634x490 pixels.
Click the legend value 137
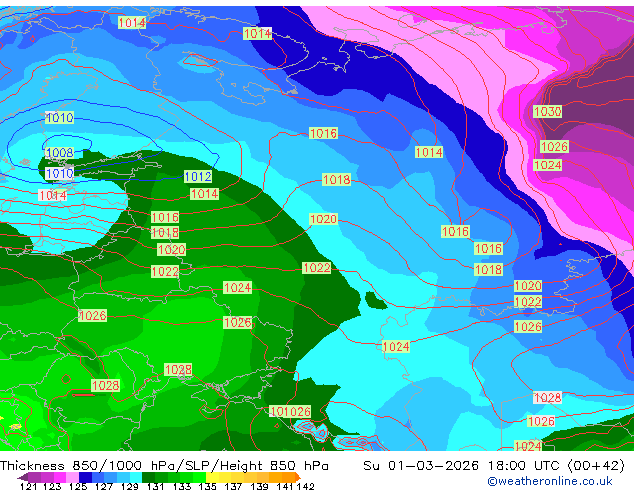point(233,486)
